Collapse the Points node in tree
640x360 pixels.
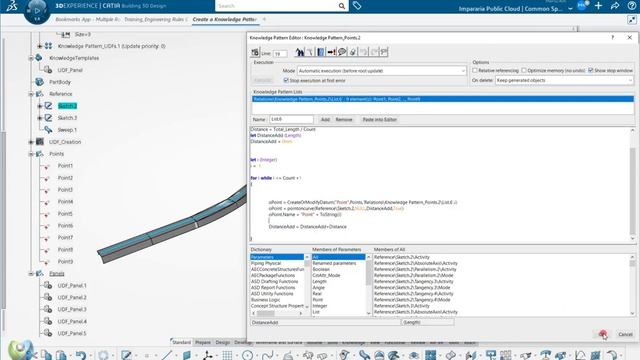coord(31,154)
